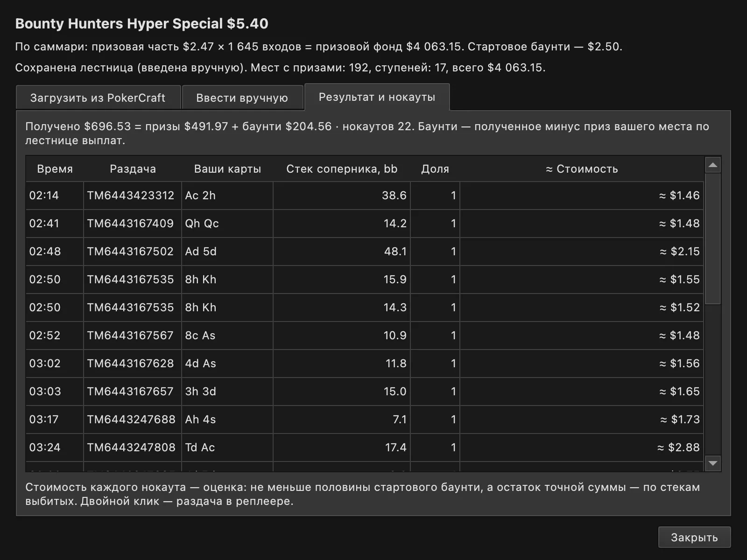Sort by the Время column header

(55, 169)
